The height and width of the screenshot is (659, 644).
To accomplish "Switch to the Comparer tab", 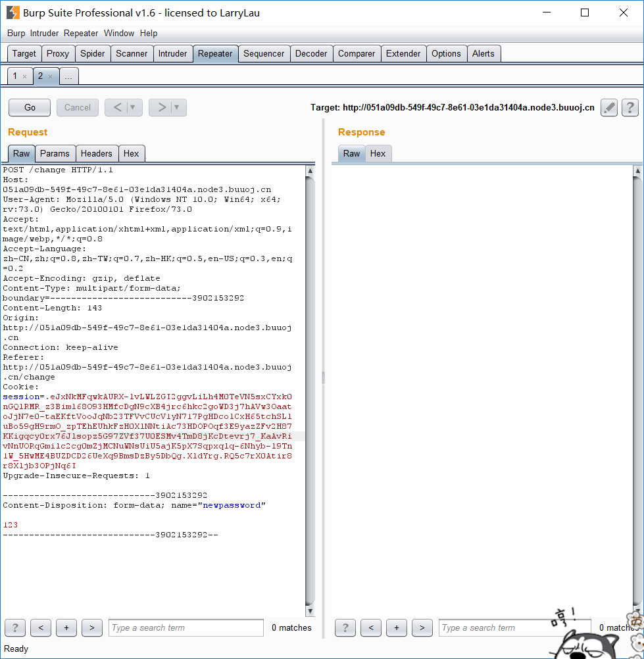I will (x=357, y=54).
